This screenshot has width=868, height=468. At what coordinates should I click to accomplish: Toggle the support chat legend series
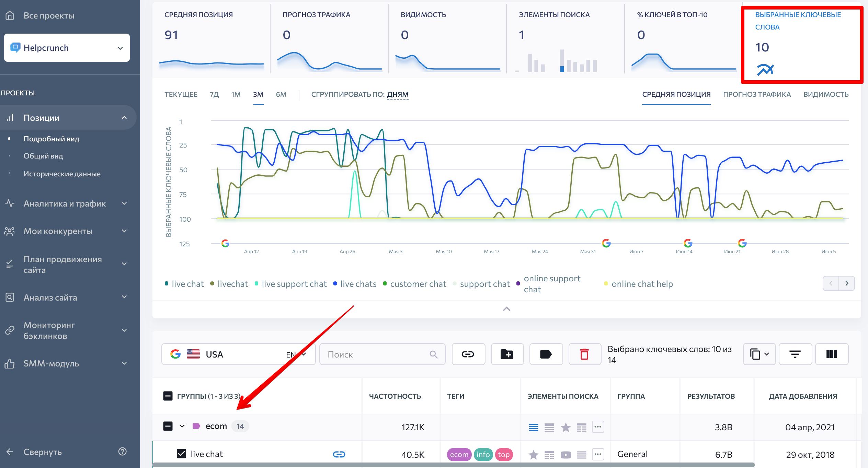(x=481, y=284)
